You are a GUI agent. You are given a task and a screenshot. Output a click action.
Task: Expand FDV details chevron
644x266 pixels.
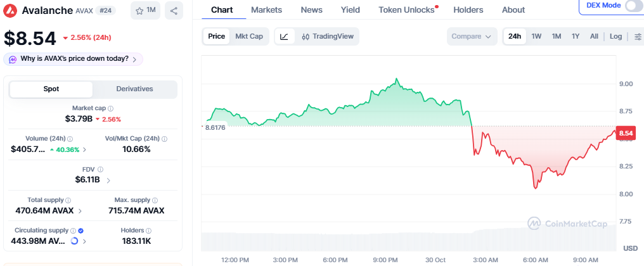108,180
